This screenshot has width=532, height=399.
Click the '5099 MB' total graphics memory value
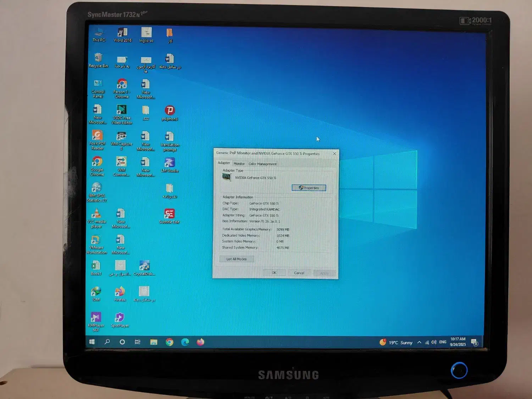283,229
